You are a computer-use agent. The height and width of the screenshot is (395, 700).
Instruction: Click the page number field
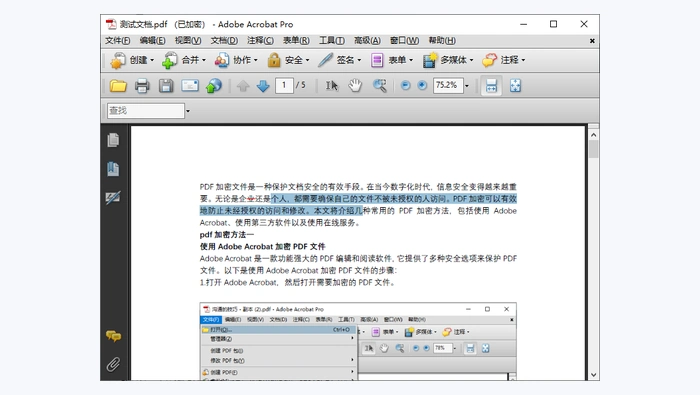284,85
